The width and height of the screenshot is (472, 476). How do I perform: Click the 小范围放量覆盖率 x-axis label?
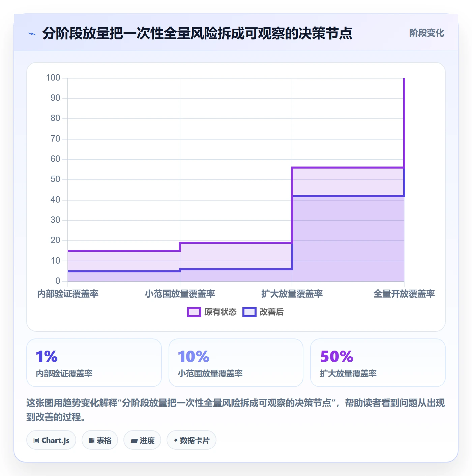pos(180,294)
